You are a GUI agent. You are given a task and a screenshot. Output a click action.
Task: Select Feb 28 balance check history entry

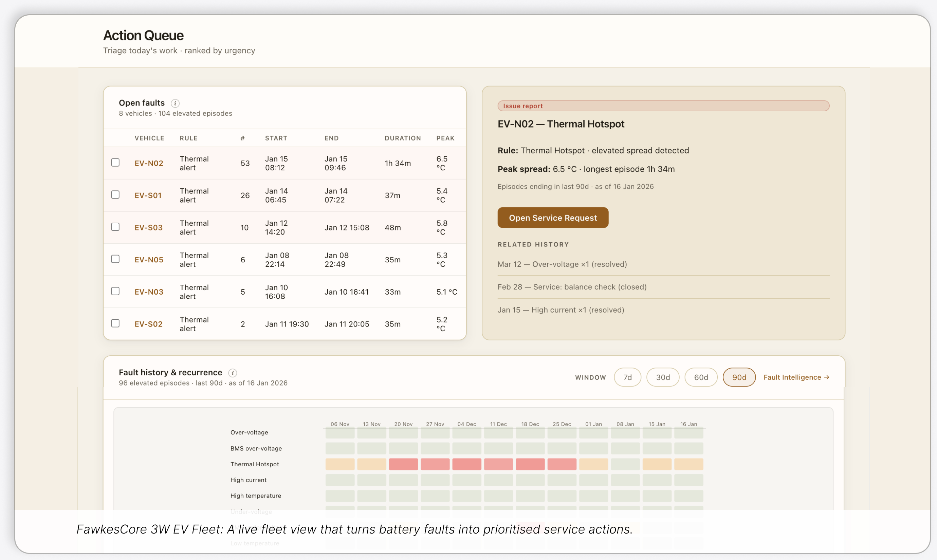click(572, 287)
